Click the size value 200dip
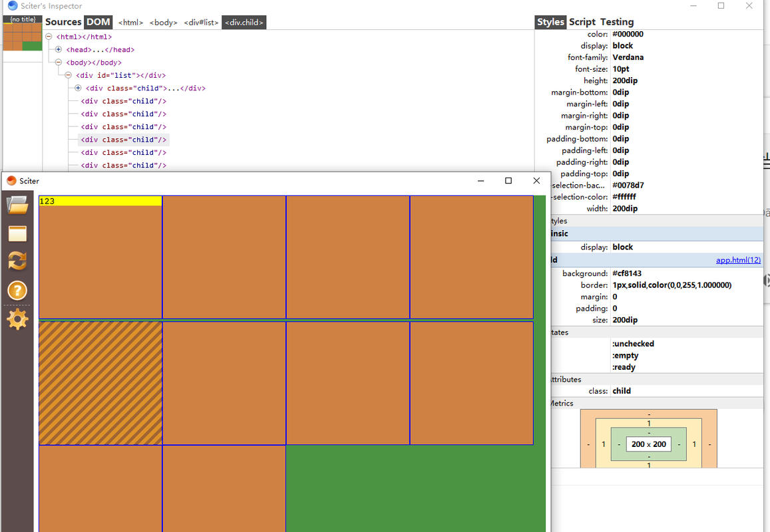The image size is (770, 532). (x=625, y=320)
